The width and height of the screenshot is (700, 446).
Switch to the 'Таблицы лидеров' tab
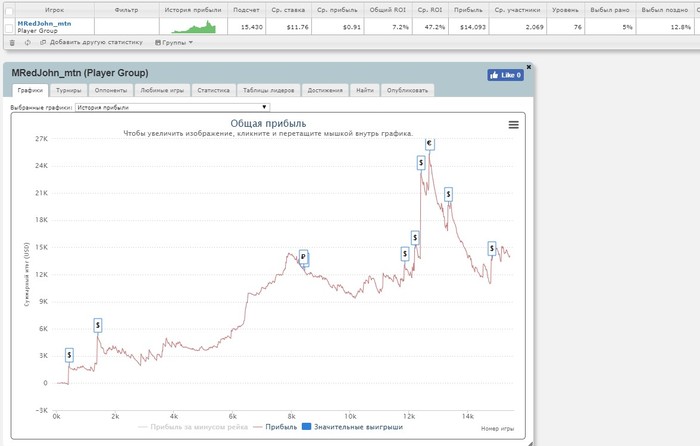[x=268, y=90]
